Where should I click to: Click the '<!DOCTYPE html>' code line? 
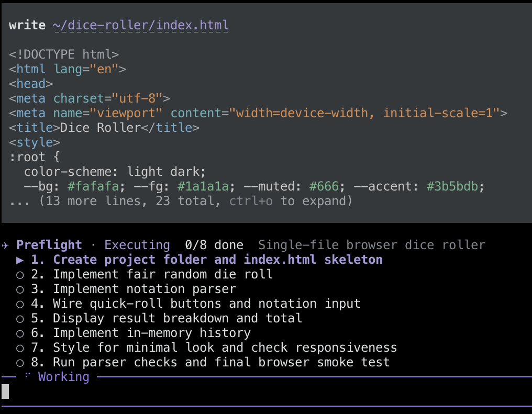(x=64, y=54)
